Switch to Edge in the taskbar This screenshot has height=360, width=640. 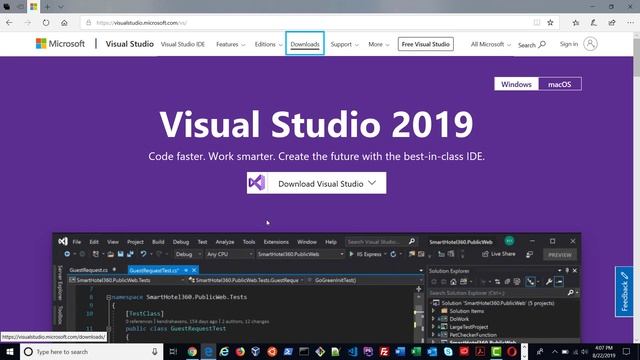[208, 351]
